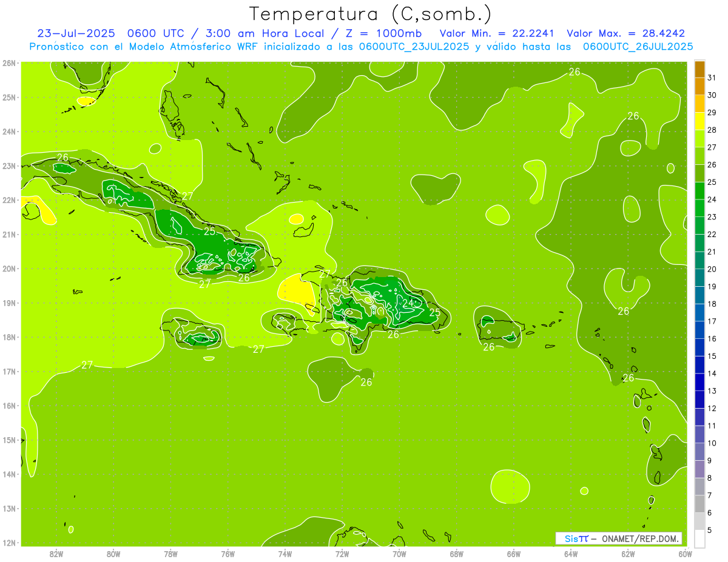This screenshot has width=728, height=562.
Task: Click the 22N latitude axis label
Action: pyautogui.click(x=9, y=200)
